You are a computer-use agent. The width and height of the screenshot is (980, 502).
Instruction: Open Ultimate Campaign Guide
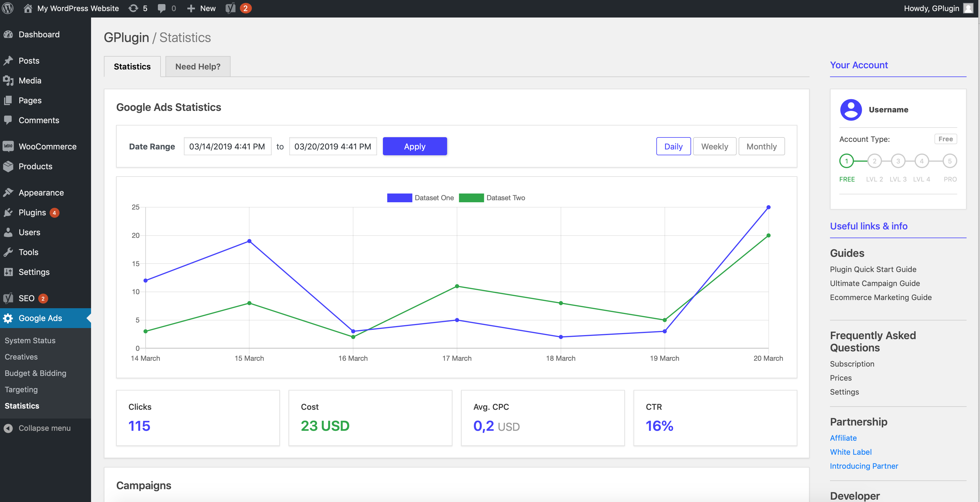[875, 283]
